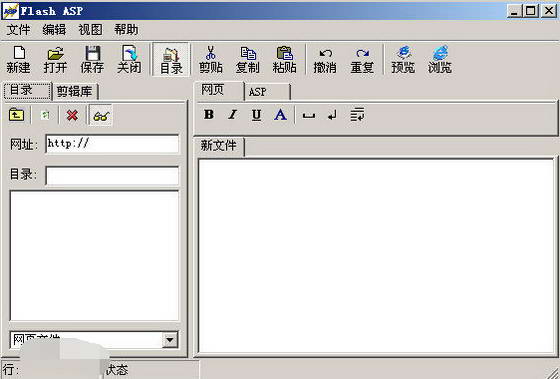Expand the file type dropdown arrow

170,340
